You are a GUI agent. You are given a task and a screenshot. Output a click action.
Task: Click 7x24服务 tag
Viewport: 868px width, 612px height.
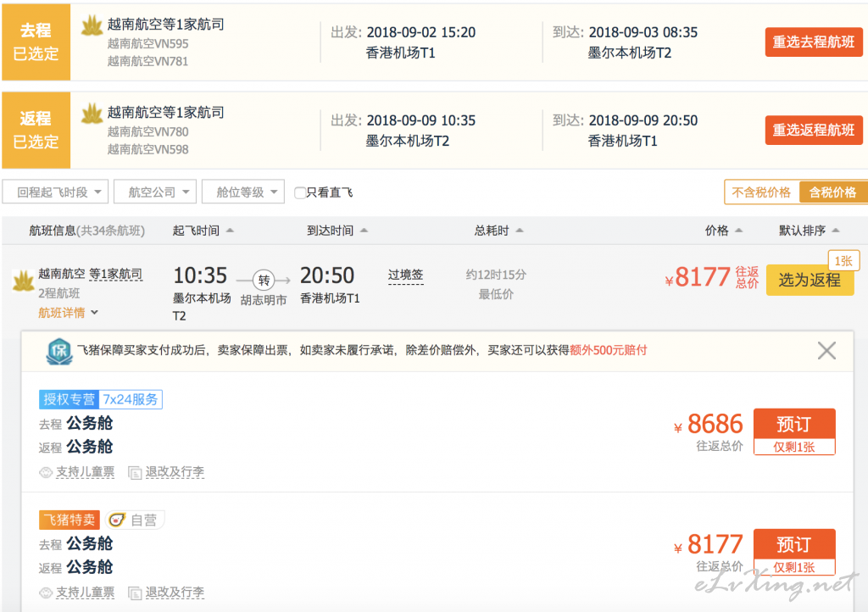pos(131,399)
